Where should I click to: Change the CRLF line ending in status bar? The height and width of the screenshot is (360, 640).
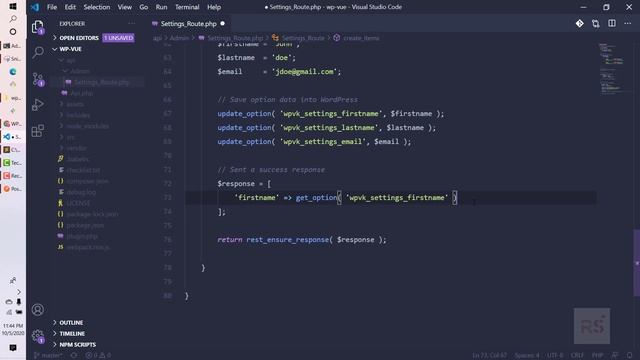point(577,355)
